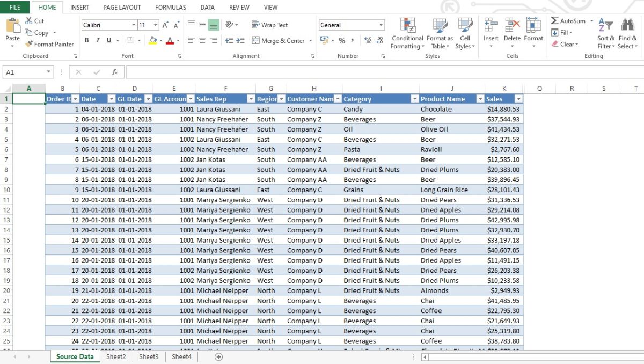Open the filter dropdown on Sales Rep column
Screen dimensions: 644x364
251,99
